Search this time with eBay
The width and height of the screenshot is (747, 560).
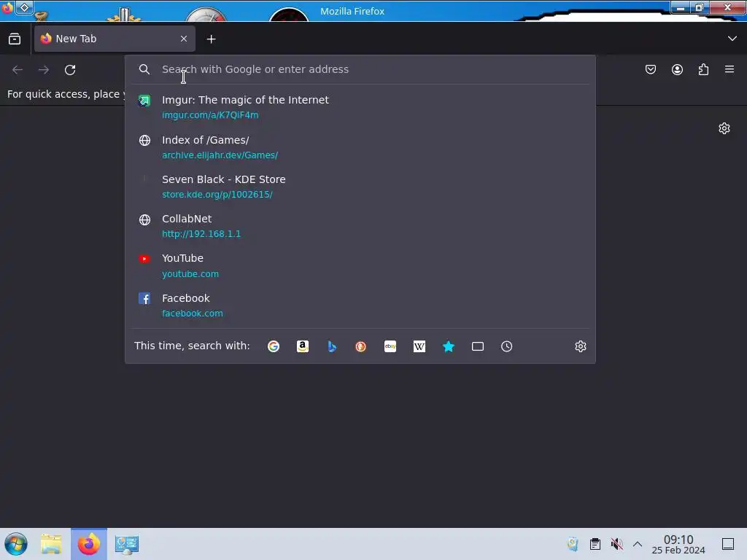click(x=390, y=346)
